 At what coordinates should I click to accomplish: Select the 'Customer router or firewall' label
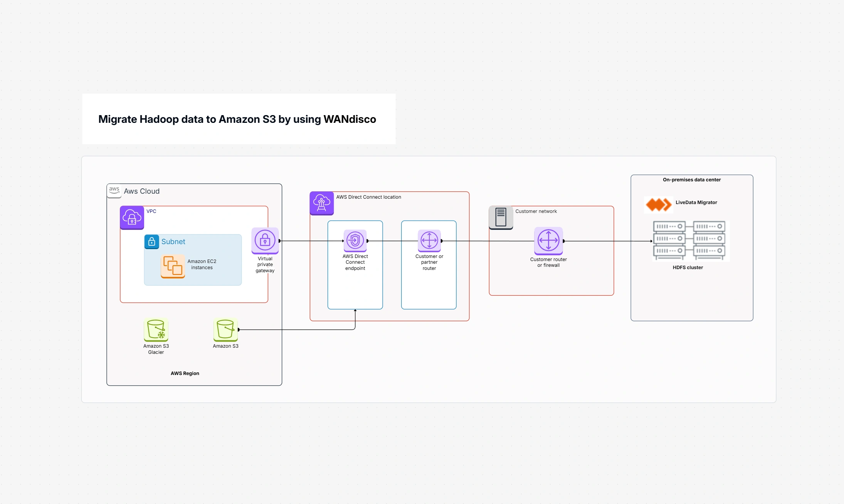pyautogui.click(x=548, y=262)
